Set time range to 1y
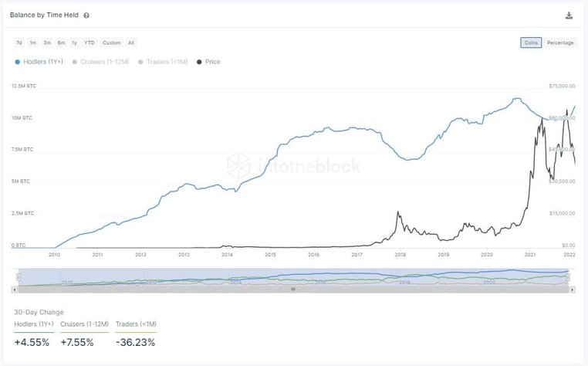Viewport: 588px width, 366px height. pos(74,43)
